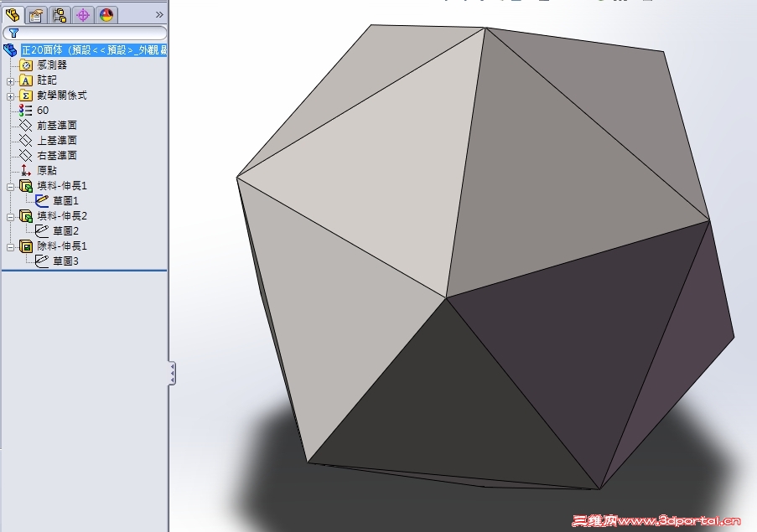Switch to the ConfigurationManager tab
757x532 pixels.
click(x=60, y=15)
